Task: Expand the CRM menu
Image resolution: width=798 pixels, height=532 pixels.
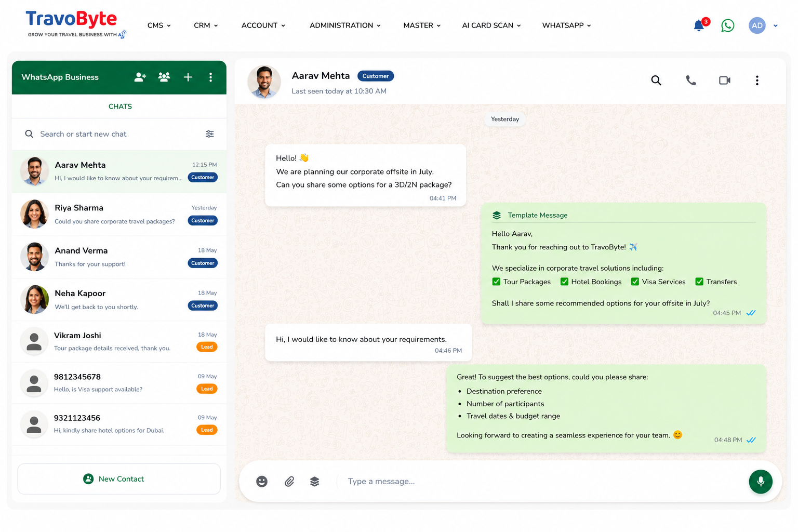Action: pos(206,25)
